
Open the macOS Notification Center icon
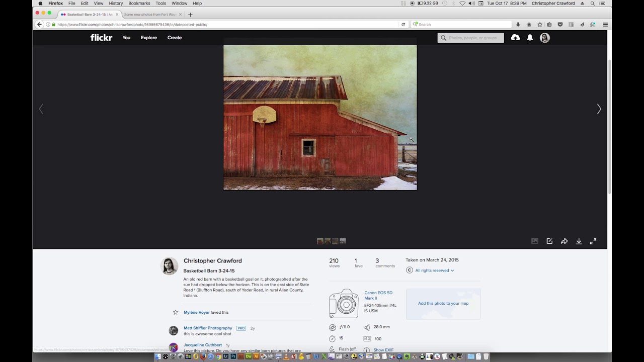[602, 3]
